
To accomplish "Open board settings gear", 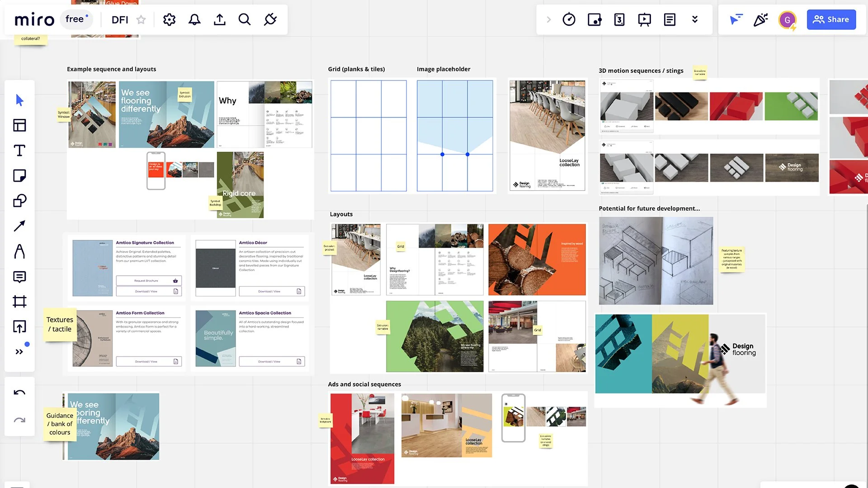I will pyautogui.click(x=169, y=19).
